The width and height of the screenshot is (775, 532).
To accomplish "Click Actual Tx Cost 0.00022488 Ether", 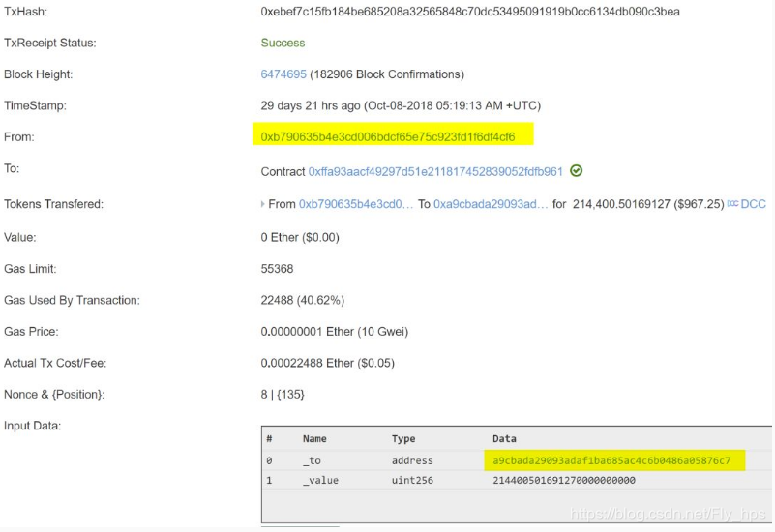I will 328,363.
